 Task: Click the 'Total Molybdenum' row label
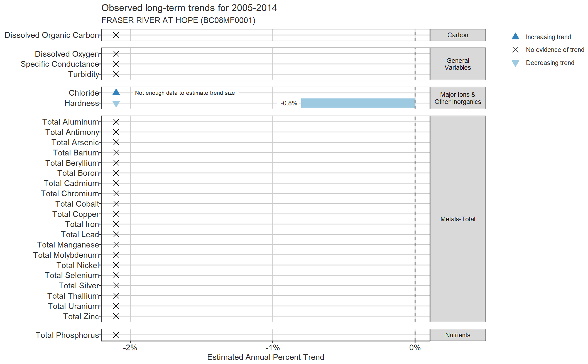(x=66, y=255)
